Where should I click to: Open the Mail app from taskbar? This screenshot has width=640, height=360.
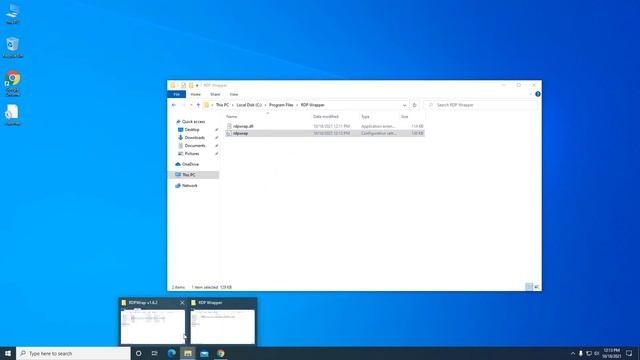pyautogui.click(x=204, y=353)
